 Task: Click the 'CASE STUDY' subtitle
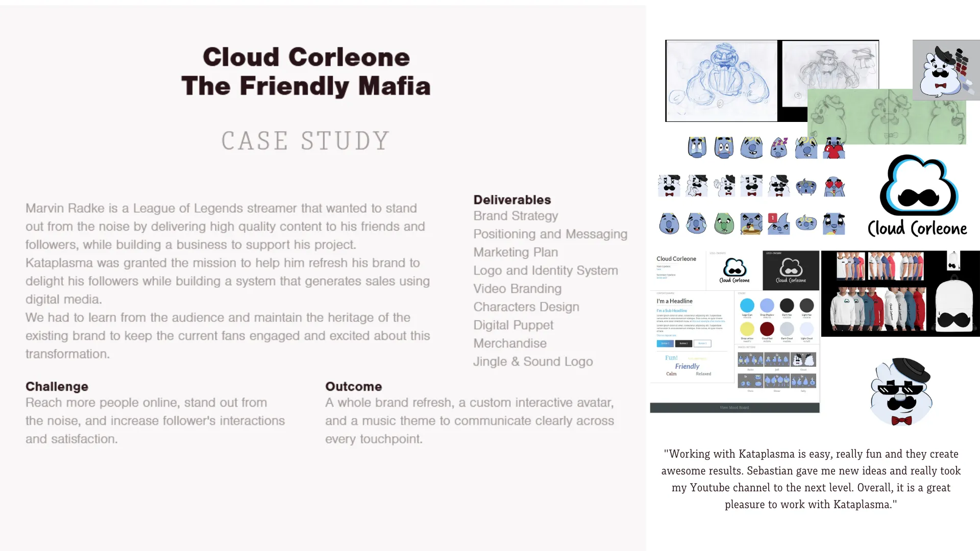pos(306,141)
